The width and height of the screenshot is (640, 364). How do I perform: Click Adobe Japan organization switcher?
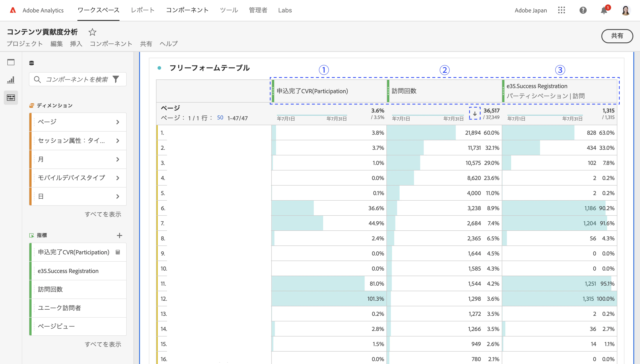(x=531, y=10)
